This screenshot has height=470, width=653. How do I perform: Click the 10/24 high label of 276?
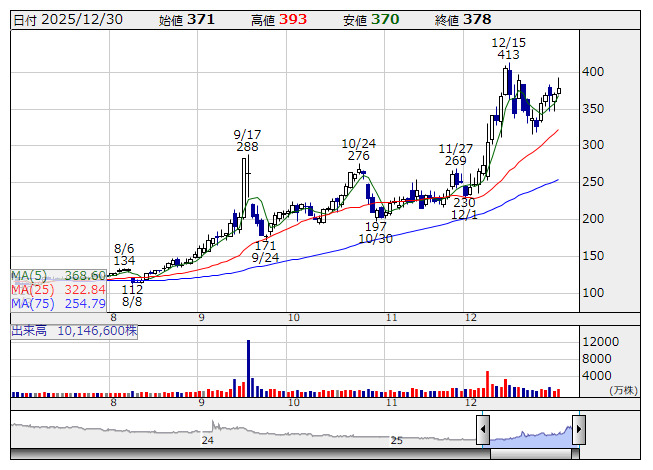click(358, 149)
